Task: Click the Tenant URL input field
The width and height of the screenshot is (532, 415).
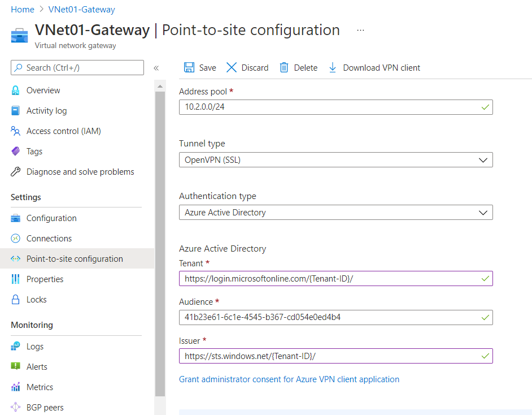Action: [336, 279]
